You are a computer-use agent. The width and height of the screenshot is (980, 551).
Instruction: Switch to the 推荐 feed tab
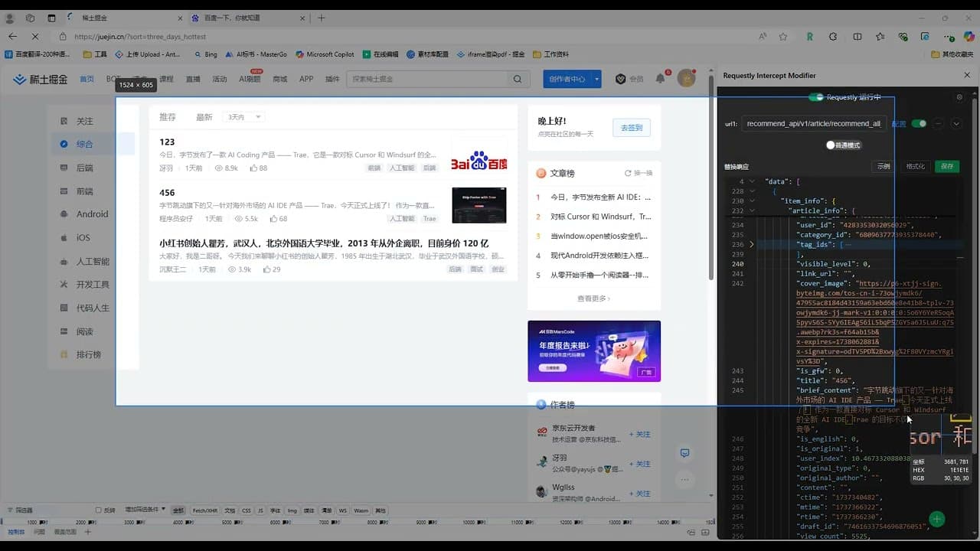tap(168, 117)
